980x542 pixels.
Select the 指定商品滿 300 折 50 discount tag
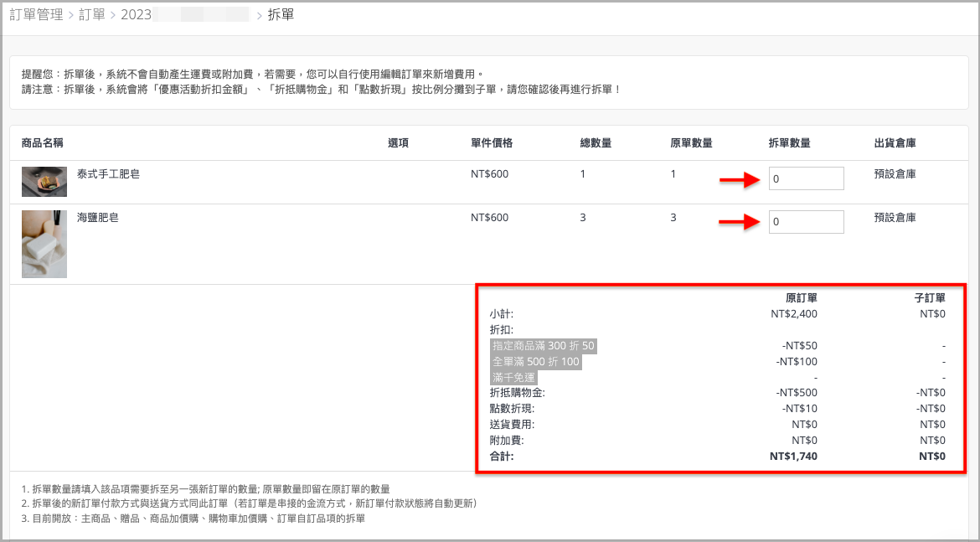544,346
